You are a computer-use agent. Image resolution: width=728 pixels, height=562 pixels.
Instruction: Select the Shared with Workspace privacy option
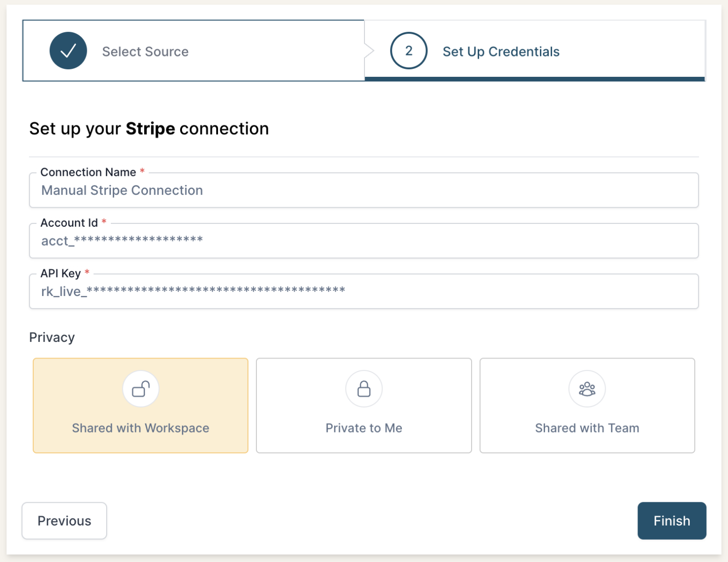tap(140, 405)
